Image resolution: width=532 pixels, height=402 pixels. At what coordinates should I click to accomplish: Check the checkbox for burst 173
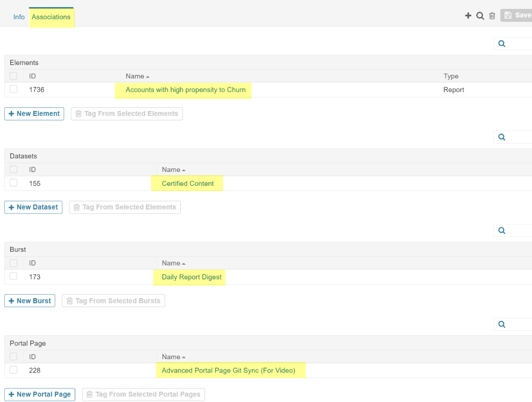click(x=13, y=277)
